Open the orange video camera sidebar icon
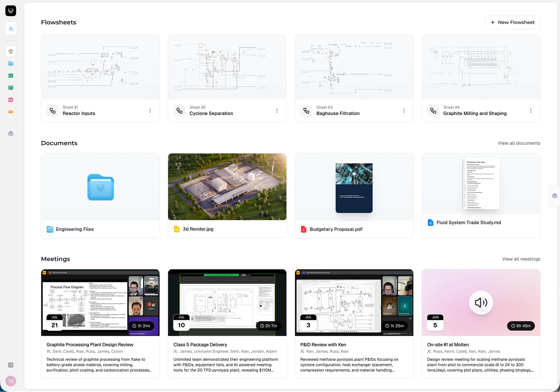The height and width of the screenshot is (392, 560). click(x=11, y=112)
